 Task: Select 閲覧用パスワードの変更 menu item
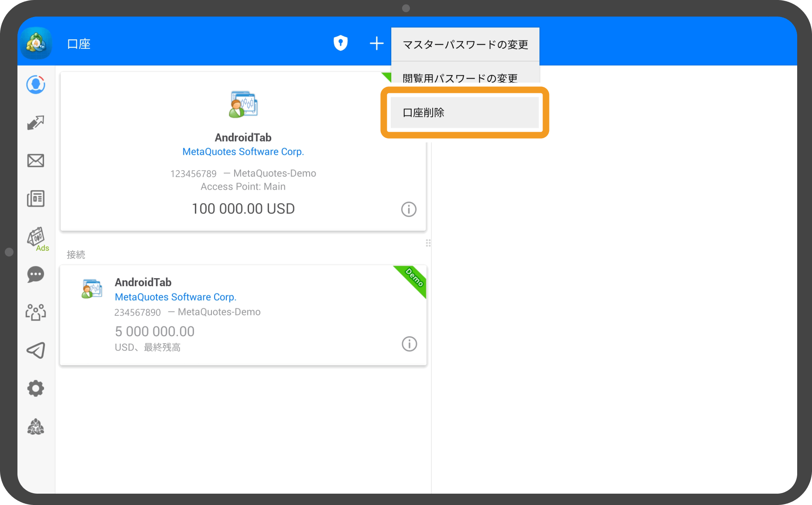click(x=460, y=77)
